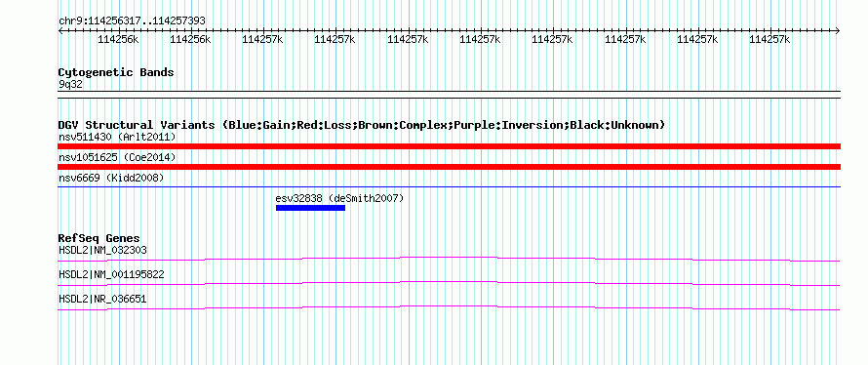Image resolution: width=868 pixels, height=365 pixels.
Task: Select the 9q32 cytogenetic band label
Action: (70, 84)
